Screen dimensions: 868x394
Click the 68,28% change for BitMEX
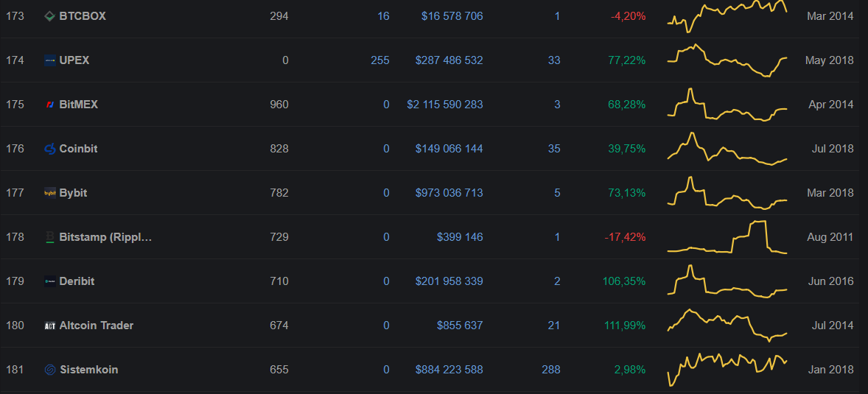tap(626, 105)
